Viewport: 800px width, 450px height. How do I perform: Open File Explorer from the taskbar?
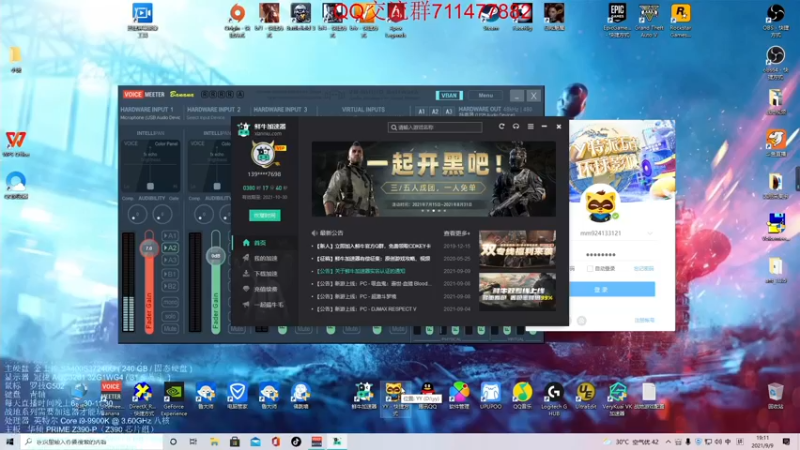(x=214, y=441)
